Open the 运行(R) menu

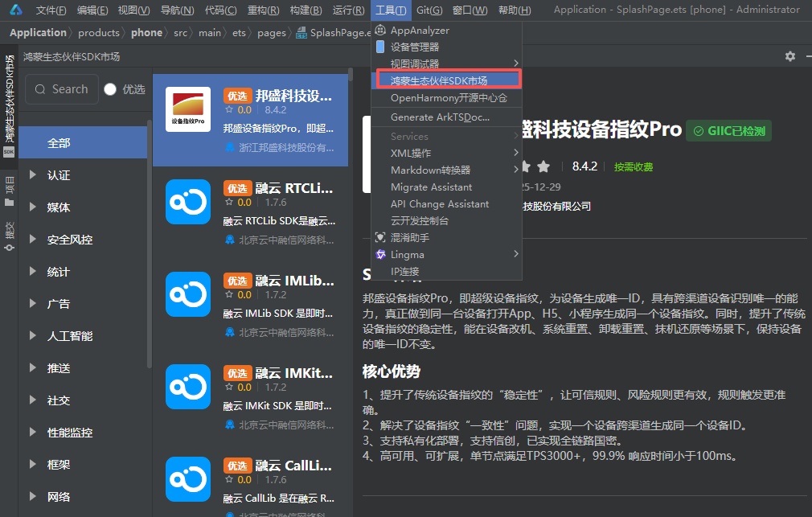pos(349,10)
